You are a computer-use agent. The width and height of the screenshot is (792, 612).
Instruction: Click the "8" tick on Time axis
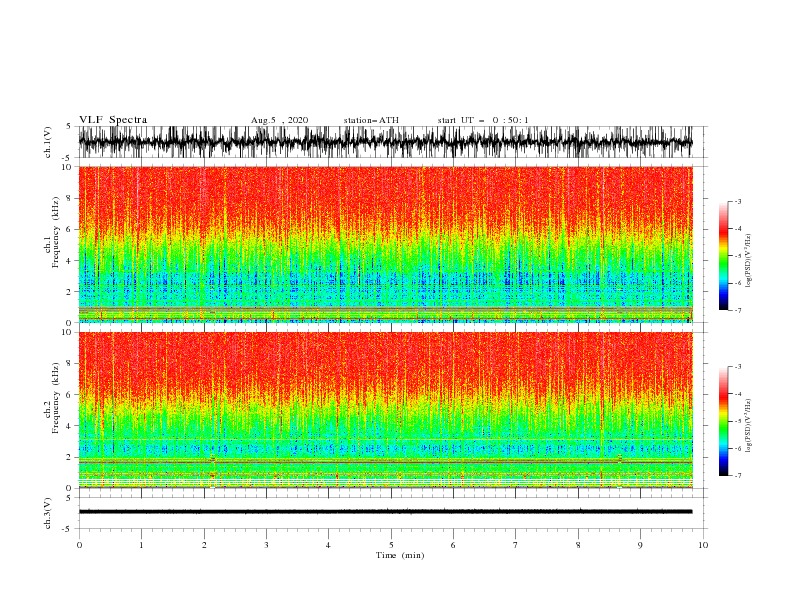pyautogui.click(x=578, y=545)
